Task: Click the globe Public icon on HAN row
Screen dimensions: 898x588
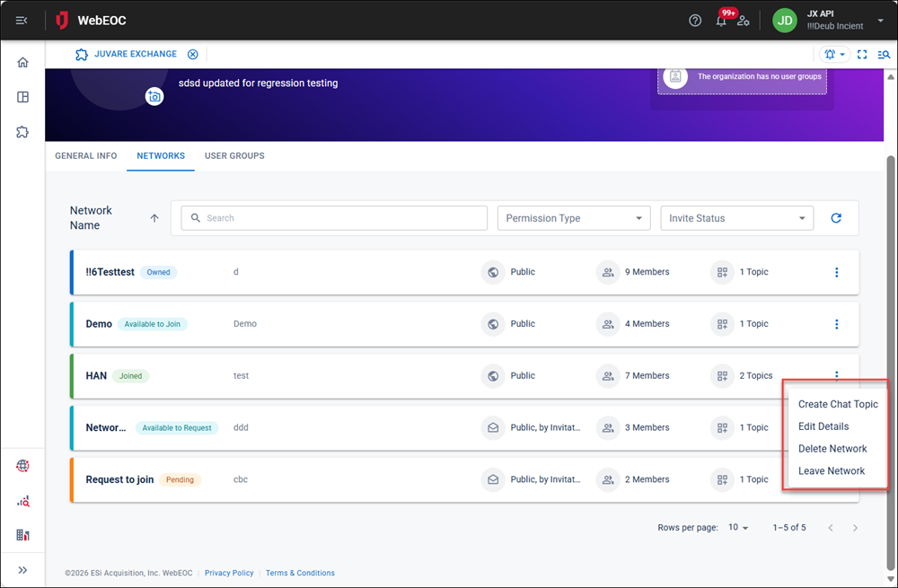Action: coord(493,376)
